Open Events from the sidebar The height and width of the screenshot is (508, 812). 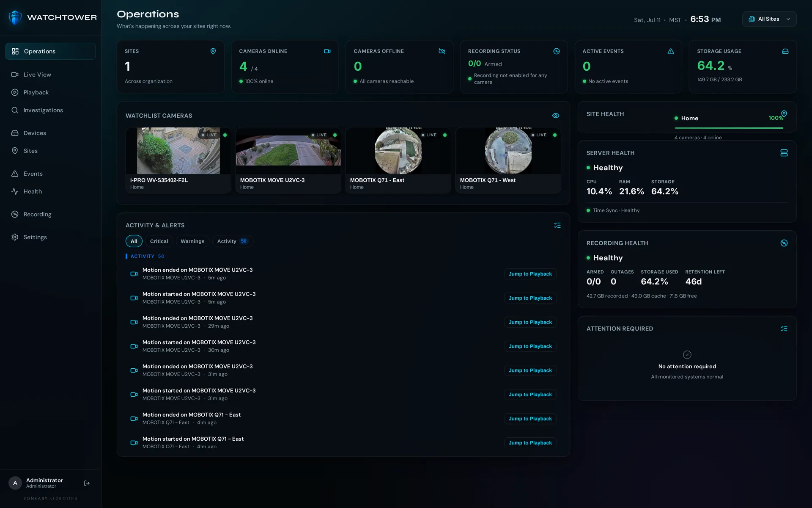51,174
